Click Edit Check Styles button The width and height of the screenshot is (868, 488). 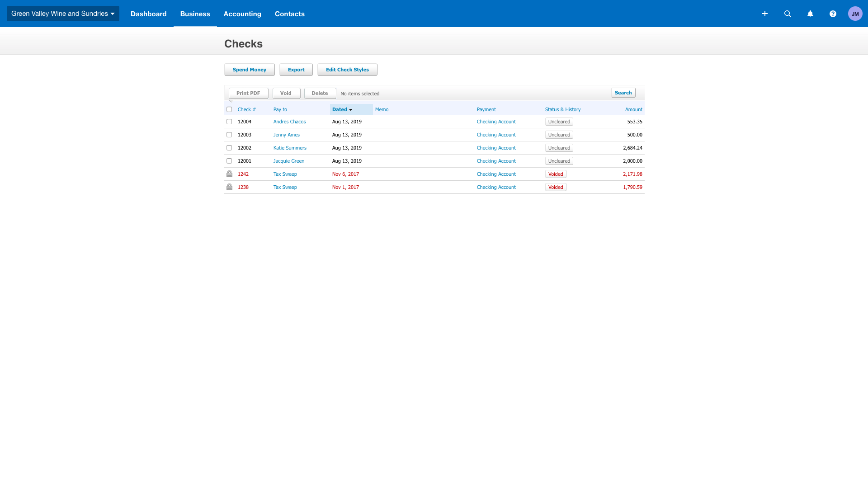347,70
